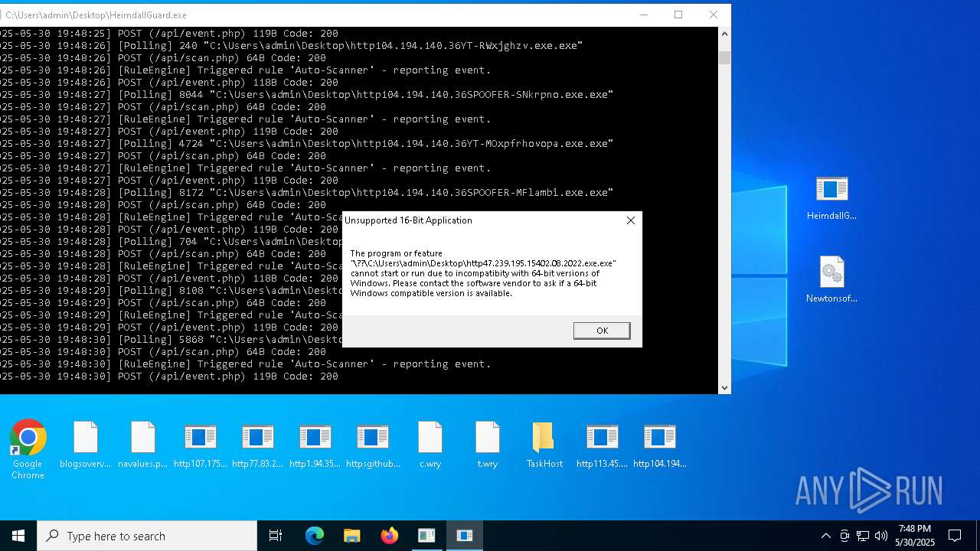Show hidden system tray icons

[825, 536]
